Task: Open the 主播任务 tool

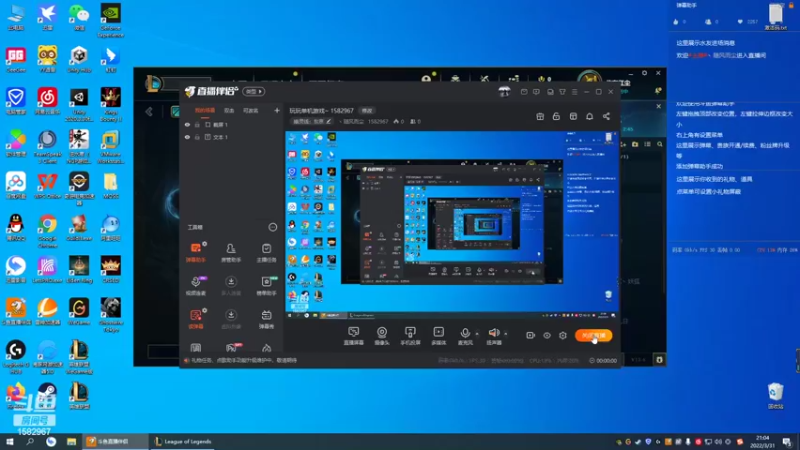Action: click(x=266, y=252)
